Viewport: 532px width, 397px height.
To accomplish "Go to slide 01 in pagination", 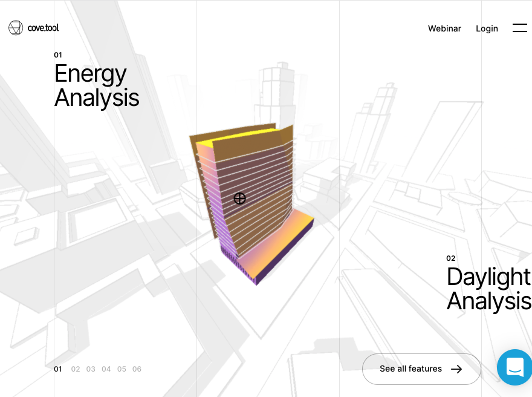I will [x=58, y=369].
